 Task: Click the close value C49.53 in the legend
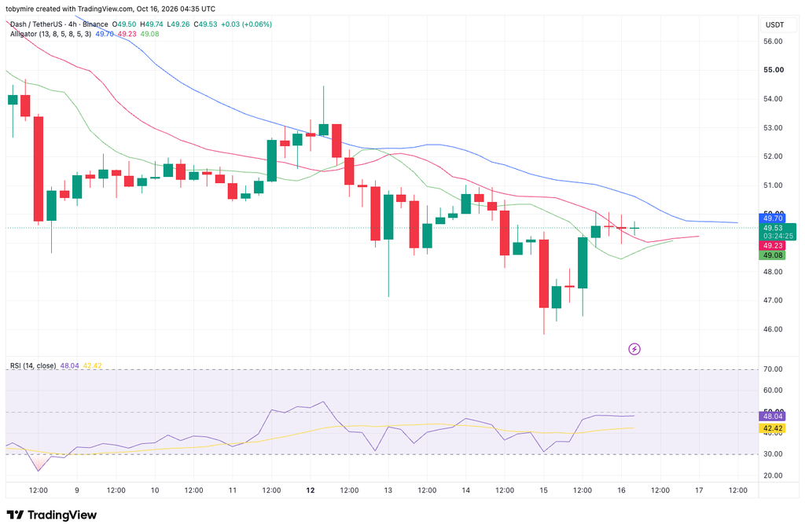click(x=205, y=24)
